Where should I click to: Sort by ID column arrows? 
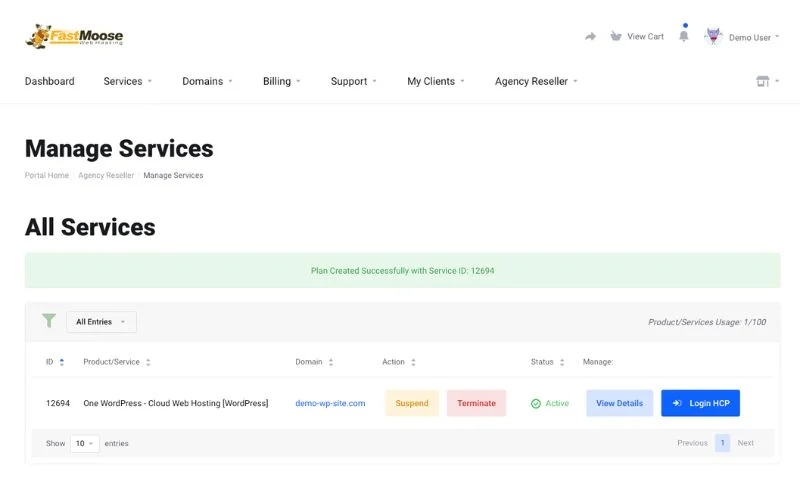click(x=62, y=362)
